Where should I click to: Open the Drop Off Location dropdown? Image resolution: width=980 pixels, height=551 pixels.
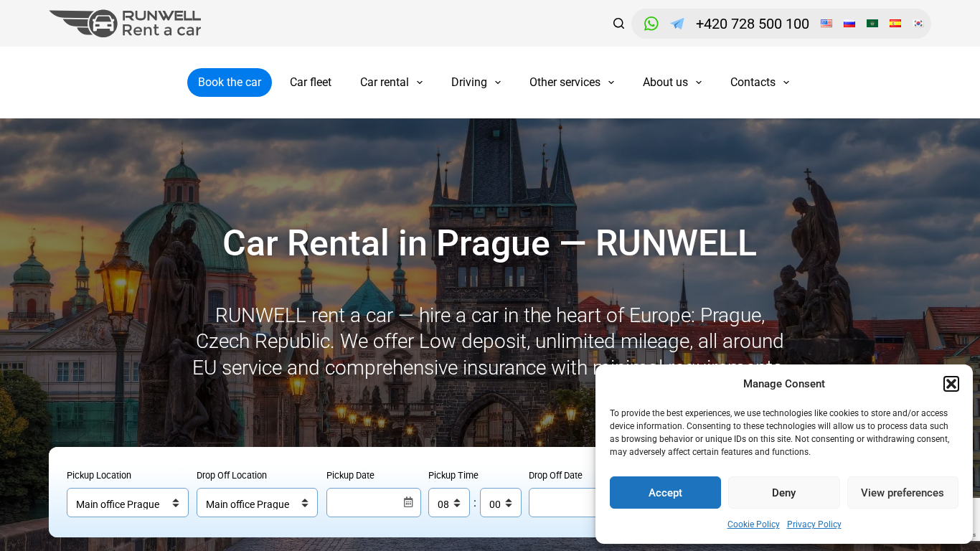click(257, 503)
